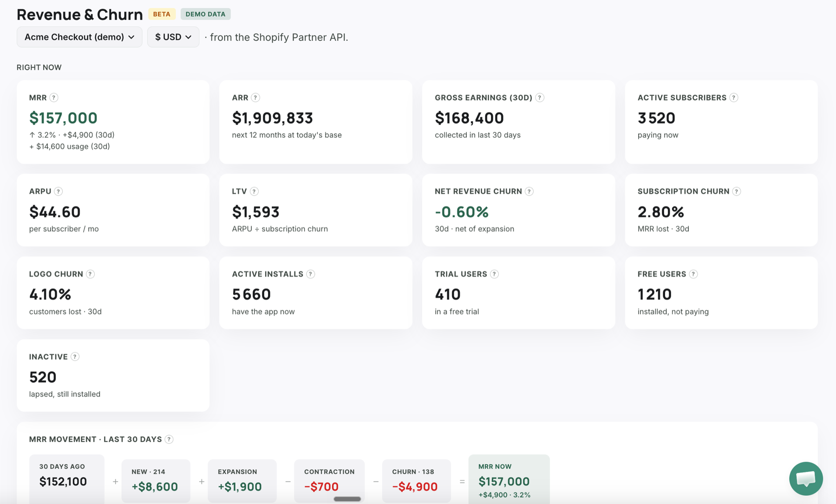Click the 5 660 active installs count

251,295
